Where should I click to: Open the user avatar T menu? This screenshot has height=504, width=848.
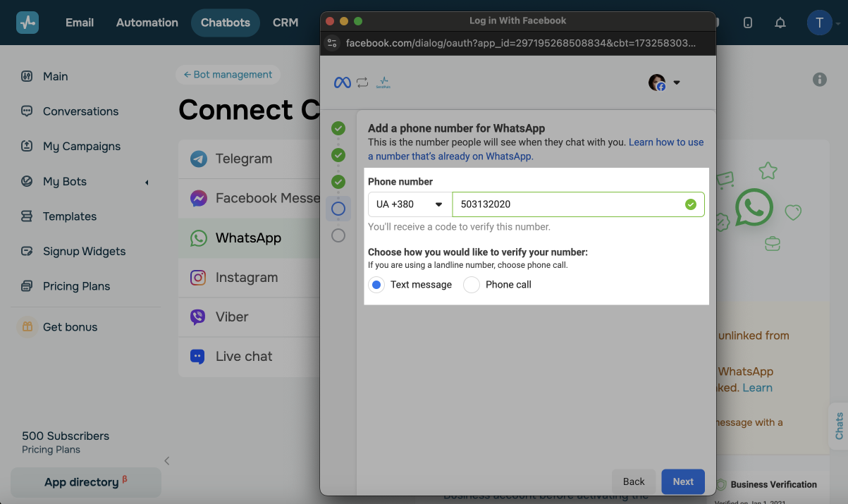[x=819, y=23]
